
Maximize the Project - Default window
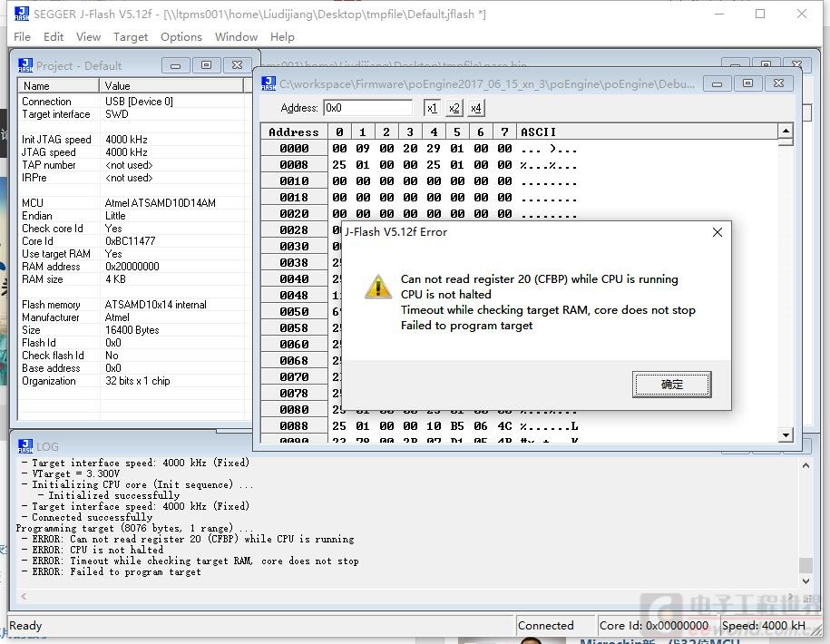pyautogui.click(x=206, y=65)
